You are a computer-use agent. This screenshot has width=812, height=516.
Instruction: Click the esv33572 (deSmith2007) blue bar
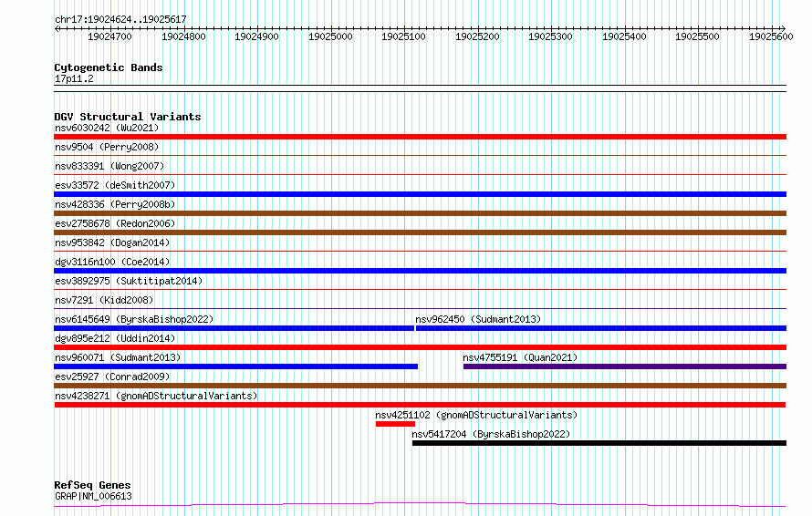click(420, 194)
